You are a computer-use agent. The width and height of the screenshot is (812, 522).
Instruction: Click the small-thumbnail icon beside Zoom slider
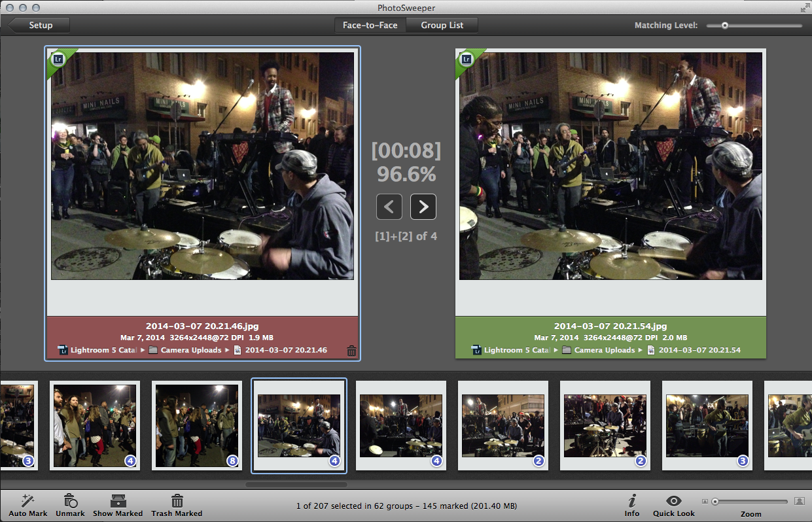click(x=705, y=502)
